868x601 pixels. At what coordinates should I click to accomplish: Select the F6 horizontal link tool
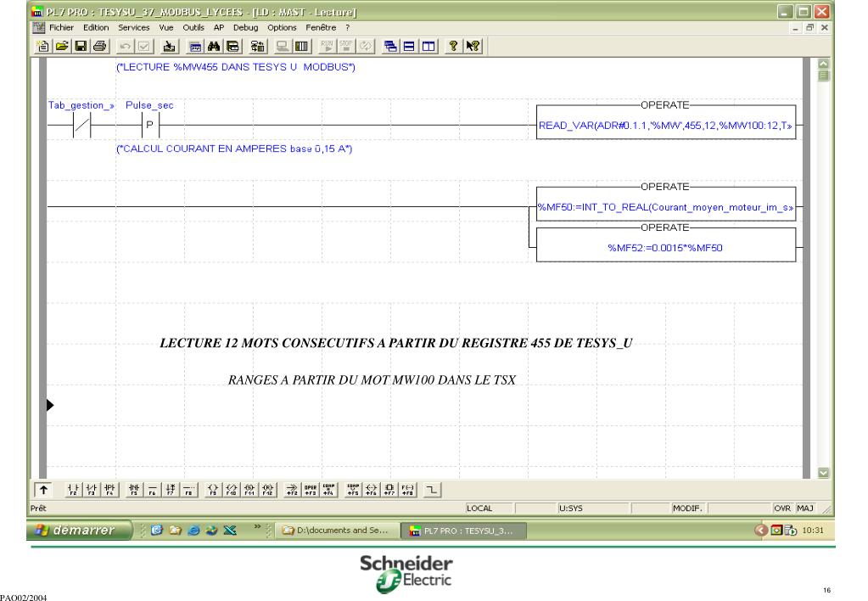[152, 490]
